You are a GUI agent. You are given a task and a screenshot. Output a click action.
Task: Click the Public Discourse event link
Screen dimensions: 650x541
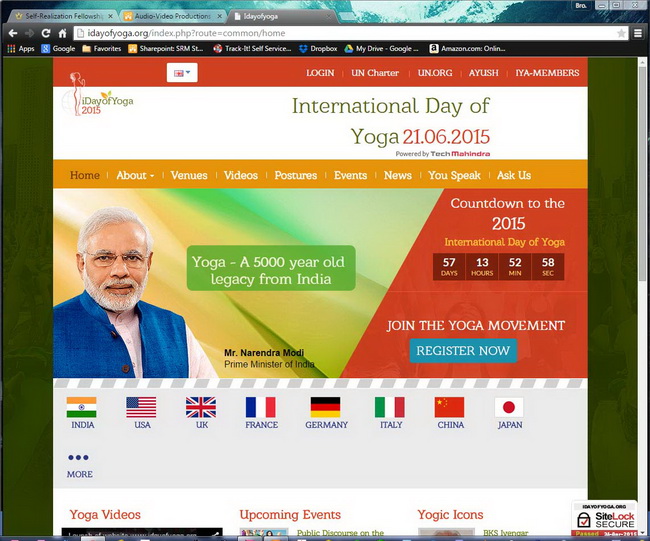click(340, 532)
